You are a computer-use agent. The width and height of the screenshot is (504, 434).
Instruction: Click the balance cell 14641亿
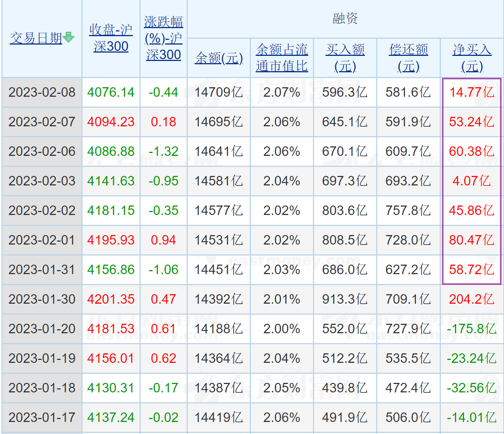pyautogui.click(x=219, y=151)
